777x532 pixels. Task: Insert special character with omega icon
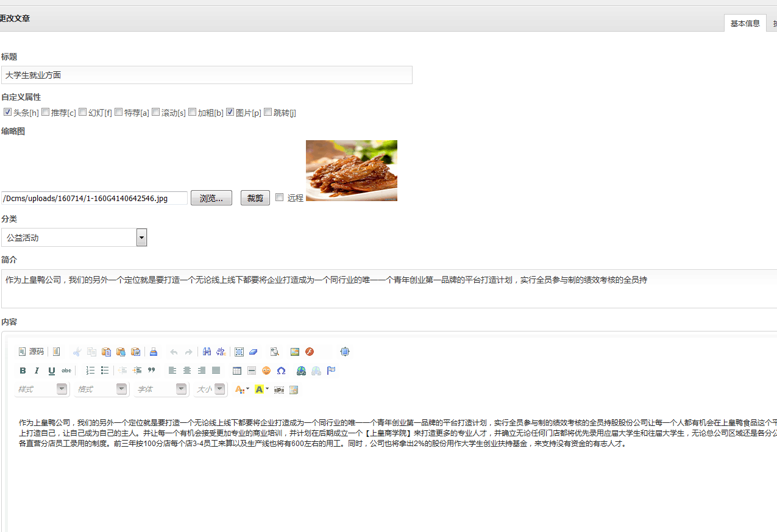pyautogui.click(x=281, y=371)
